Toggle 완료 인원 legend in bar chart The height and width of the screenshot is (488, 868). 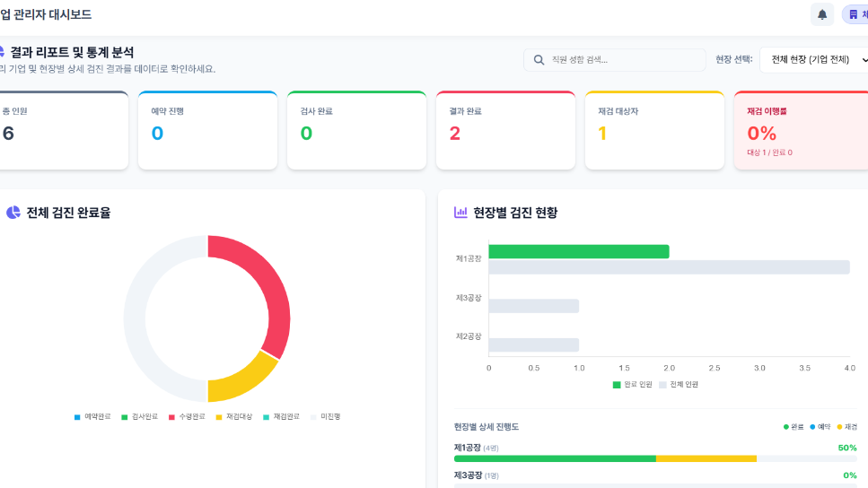click(632, 384)
